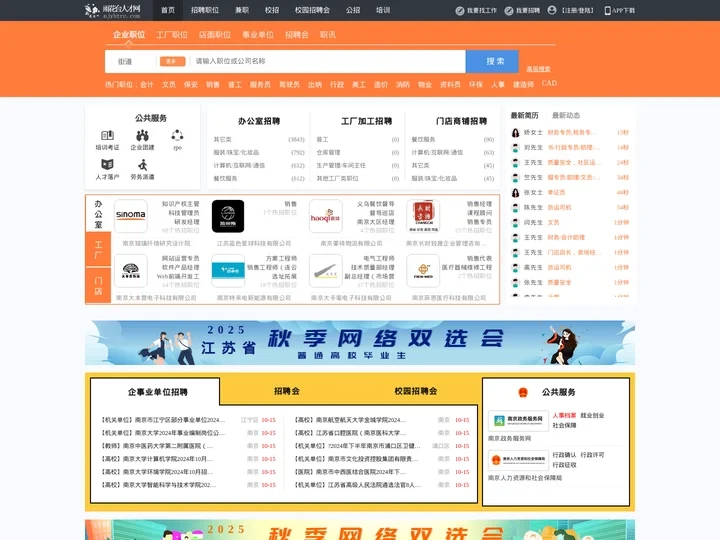Open the black 蓝色星球 company logo
720x540 pixels.
[x=228, y=216]
